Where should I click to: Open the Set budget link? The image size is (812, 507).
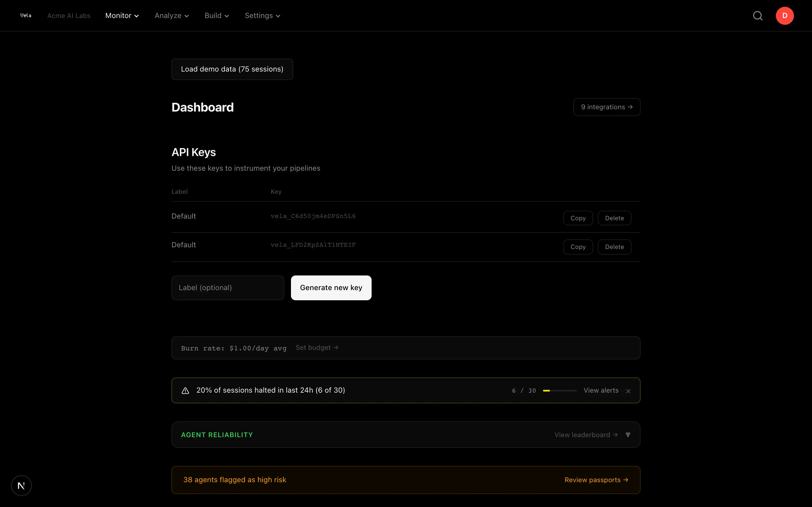click(317, 347)
